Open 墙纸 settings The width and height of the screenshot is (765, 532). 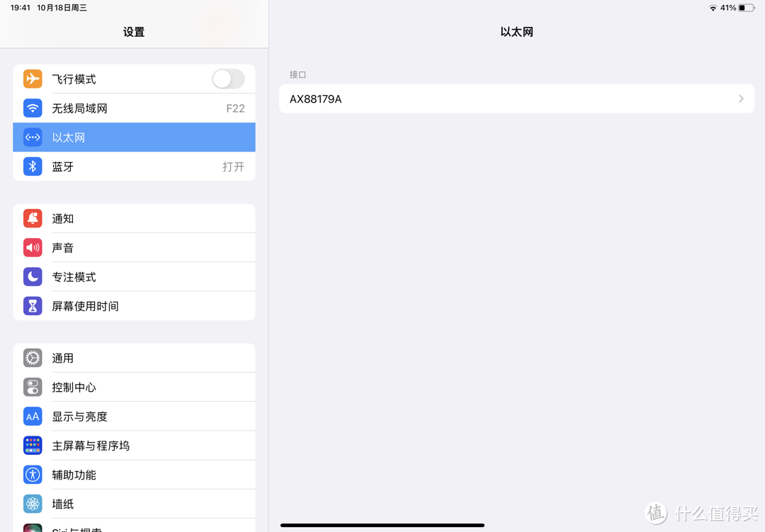click(x=134, y=504)
